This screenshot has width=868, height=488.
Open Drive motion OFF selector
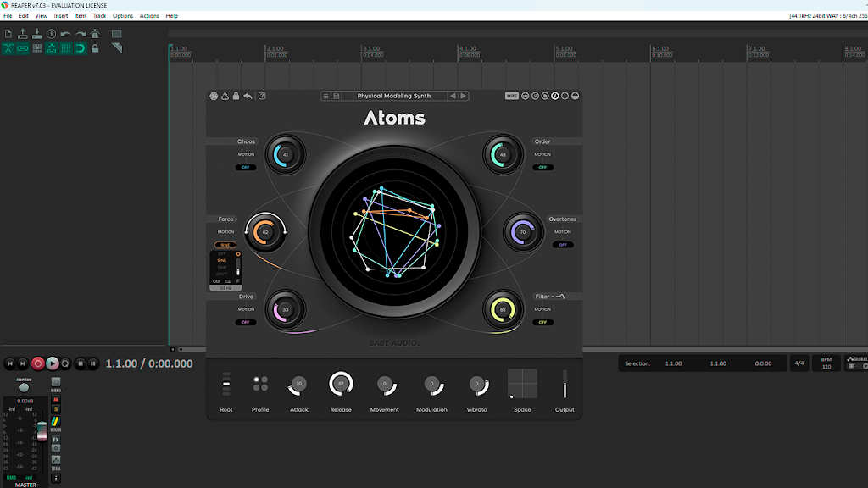[246, 322]
